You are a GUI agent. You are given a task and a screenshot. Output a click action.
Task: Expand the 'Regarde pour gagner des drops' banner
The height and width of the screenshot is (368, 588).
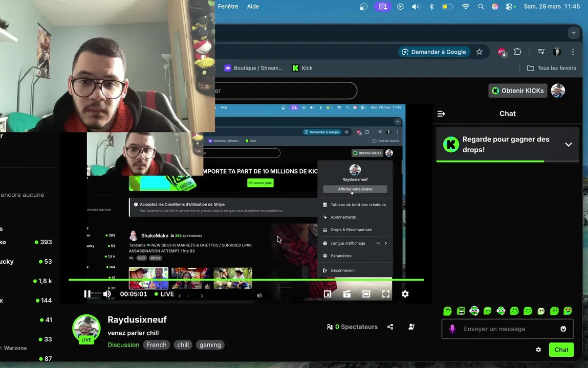[569, 145]
